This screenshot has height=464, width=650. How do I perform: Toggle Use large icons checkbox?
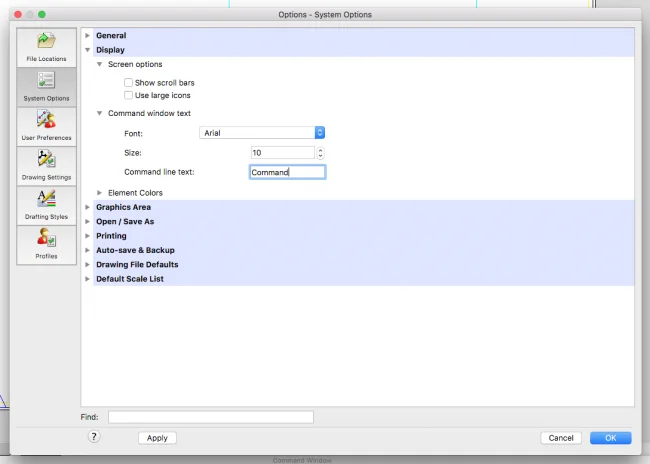128,95
